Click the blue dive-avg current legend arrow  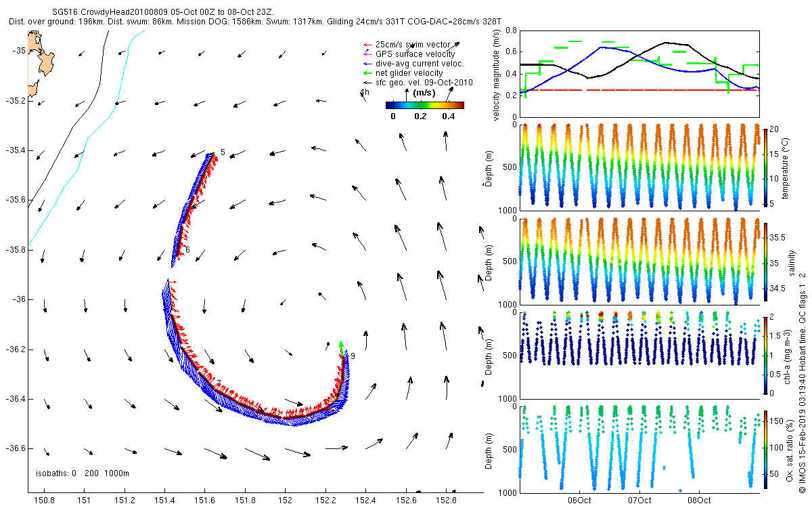(367, 64)
